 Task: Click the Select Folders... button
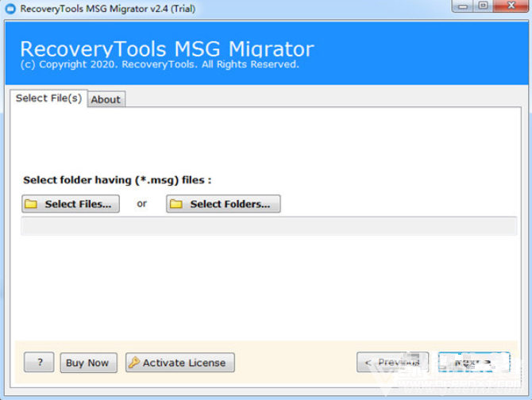223,204
